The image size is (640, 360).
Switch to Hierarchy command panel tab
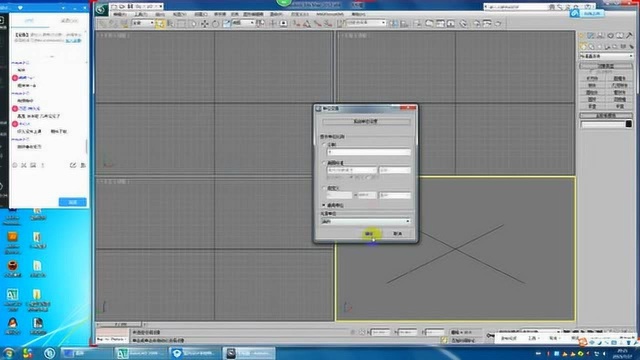point(600,36)
